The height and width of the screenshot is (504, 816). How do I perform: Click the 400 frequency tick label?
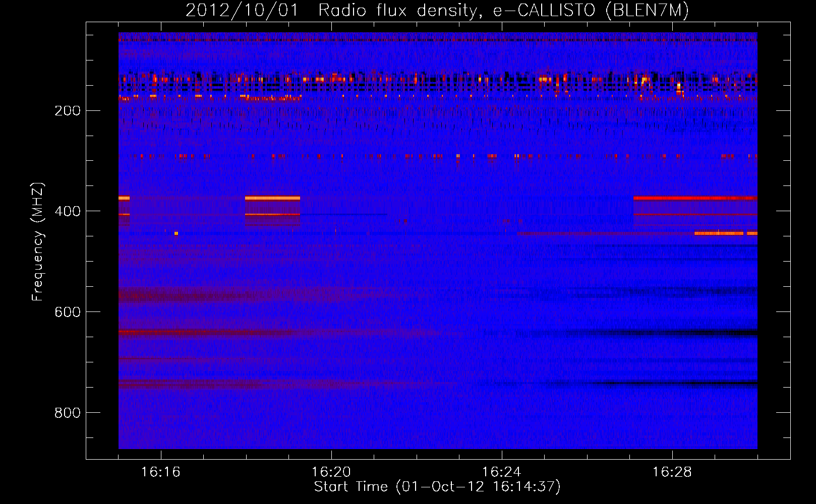pos(68,212)
